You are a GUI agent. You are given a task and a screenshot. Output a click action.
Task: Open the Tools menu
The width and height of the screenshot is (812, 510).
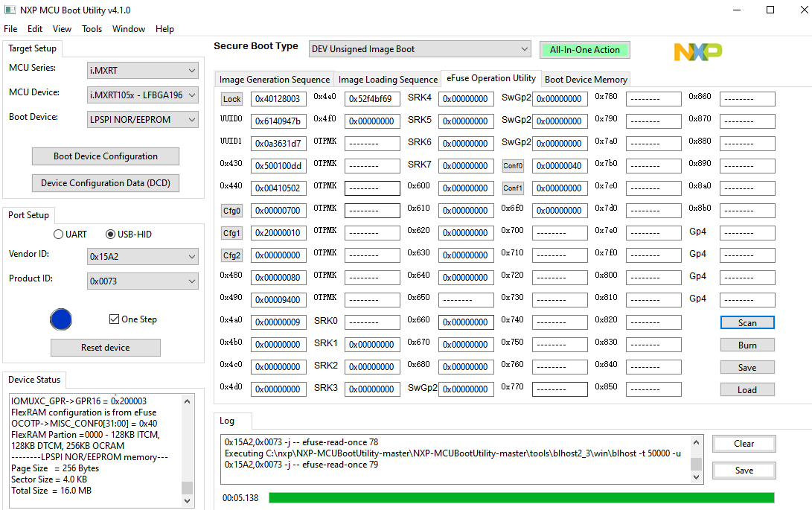pos(92,29)
